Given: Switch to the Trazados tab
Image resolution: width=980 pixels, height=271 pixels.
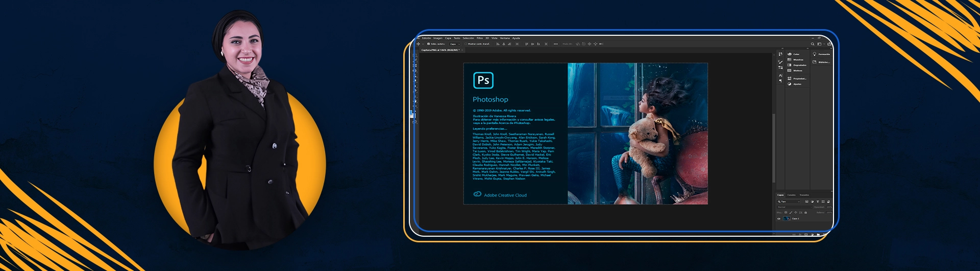Looking at the screenshot, I should pyautogui.click(x=804, y=195).
